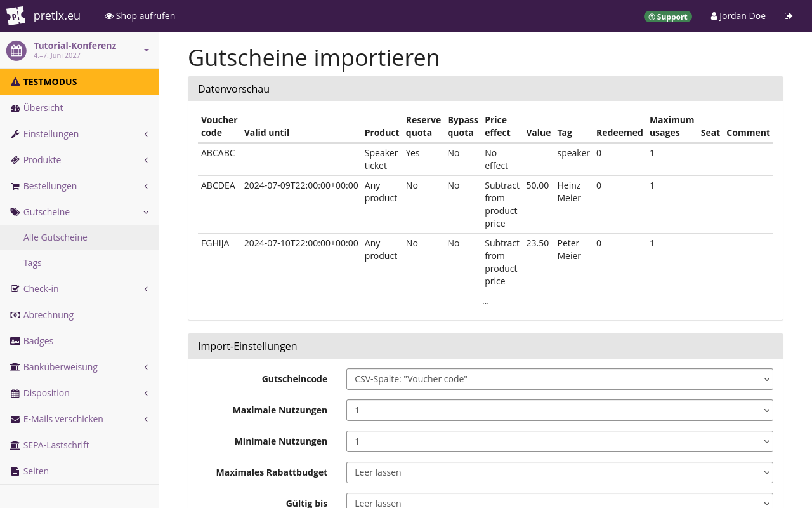
Task: Click the Übersicht dashboard icon
Action: (15, 108)
